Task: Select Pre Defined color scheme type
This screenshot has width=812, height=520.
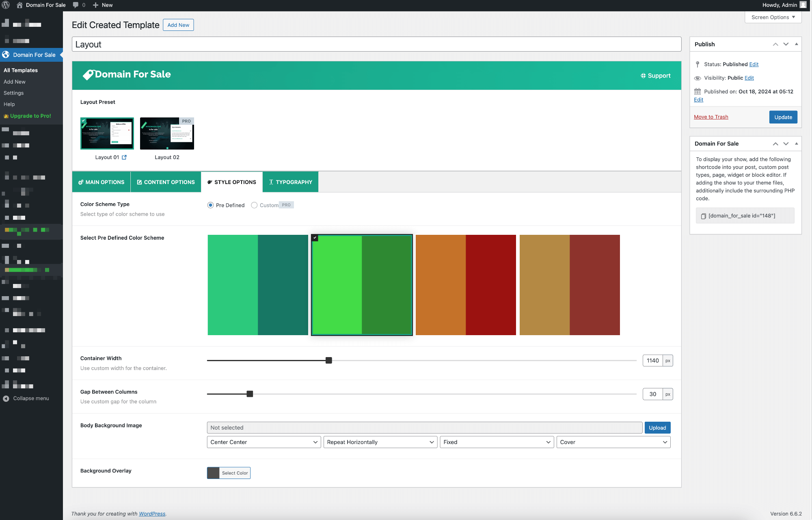Action: [x=211, y=205]
